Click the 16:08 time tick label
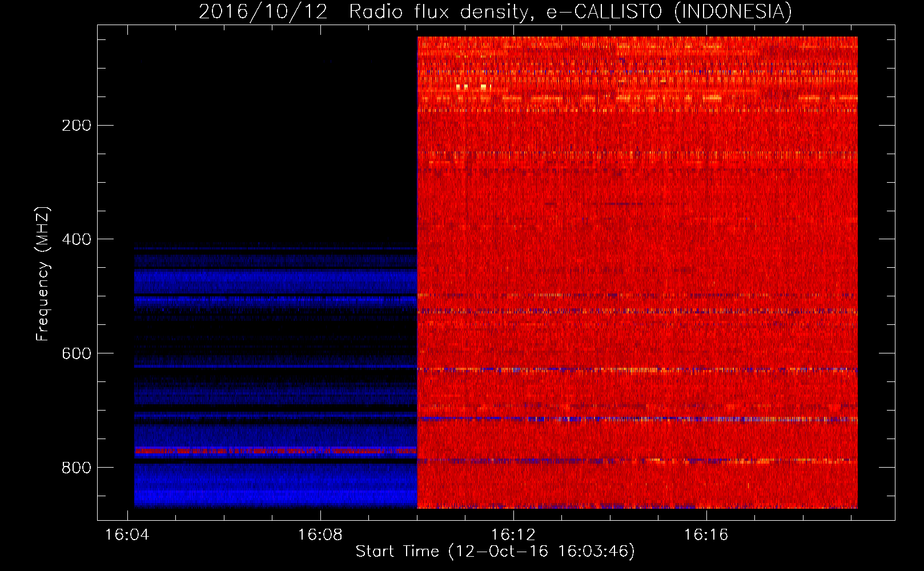Screen dimensions: 924x571 click(320, 535)
